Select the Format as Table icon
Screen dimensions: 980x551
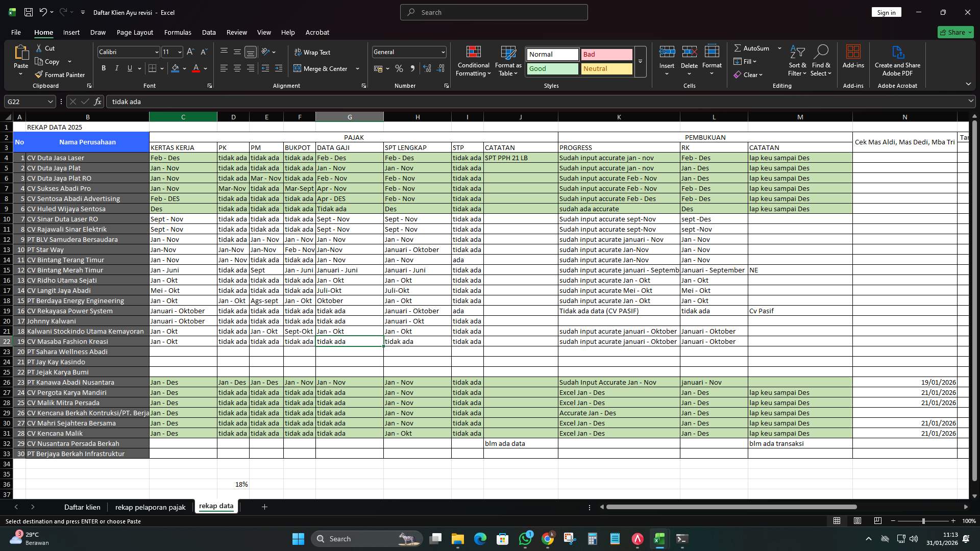(x=507, y=60)
